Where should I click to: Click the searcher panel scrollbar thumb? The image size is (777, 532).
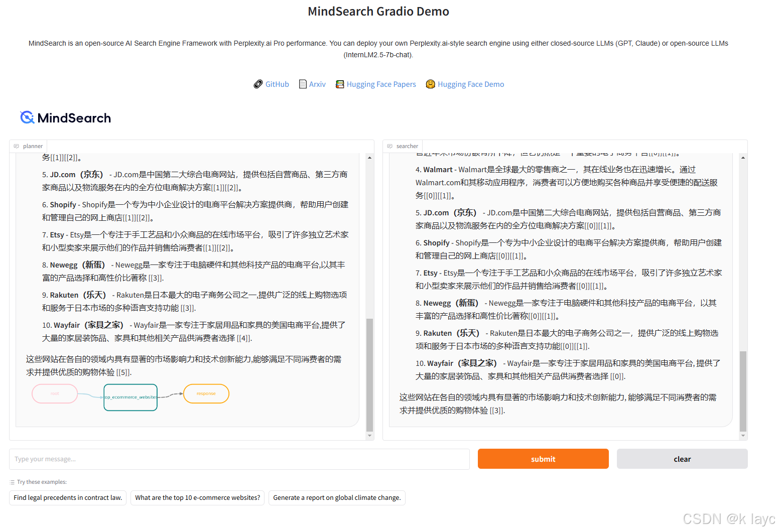pos(743,391)
